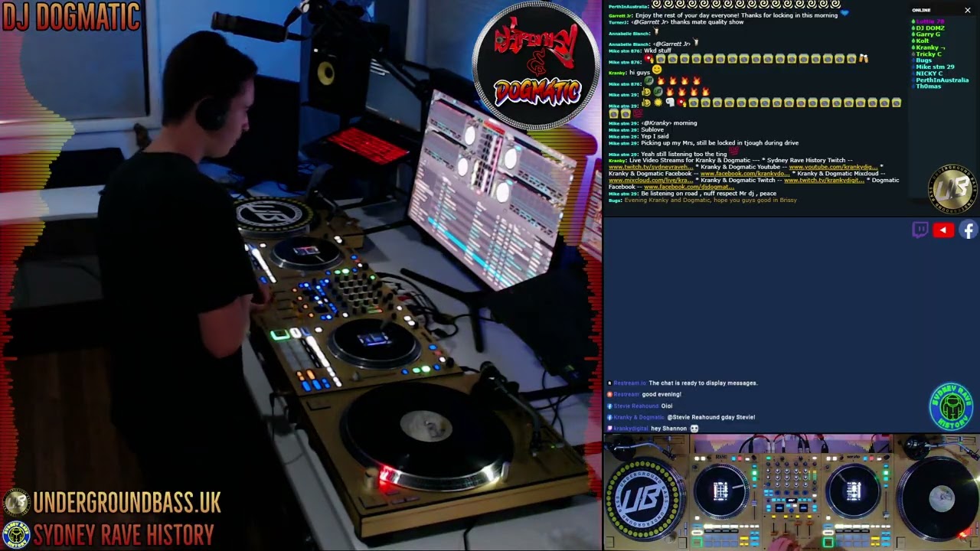
Task: Select 'PerthInAustralia' in the online list
Action: point(942,80)
